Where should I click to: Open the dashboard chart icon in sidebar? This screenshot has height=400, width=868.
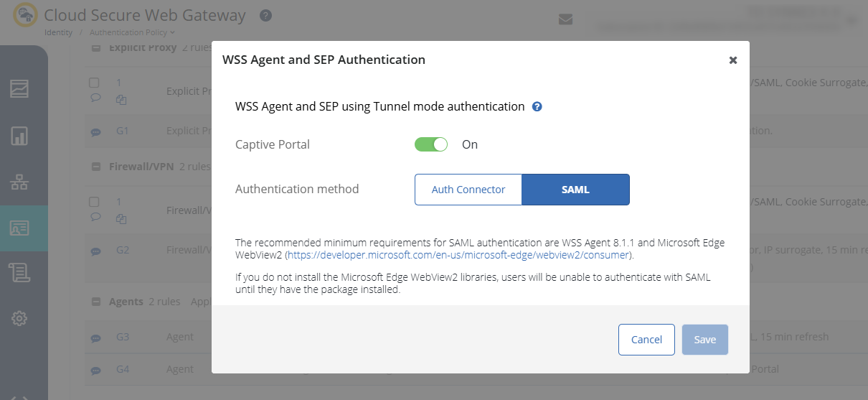pos(19,89)
